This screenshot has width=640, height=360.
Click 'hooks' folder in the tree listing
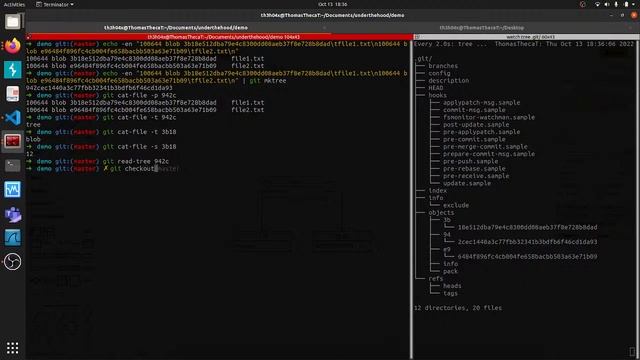[x=437, y=95]
